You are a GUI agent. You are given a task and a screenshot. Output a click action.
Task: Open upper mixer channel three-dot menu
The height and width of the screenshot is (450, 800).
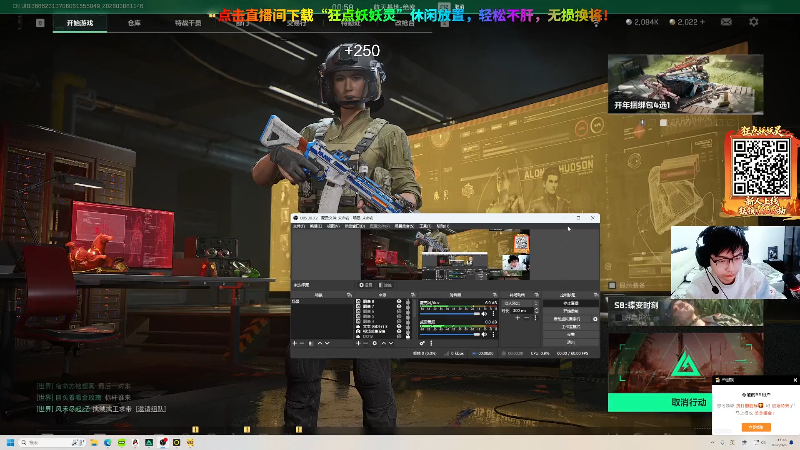(493, 314)
